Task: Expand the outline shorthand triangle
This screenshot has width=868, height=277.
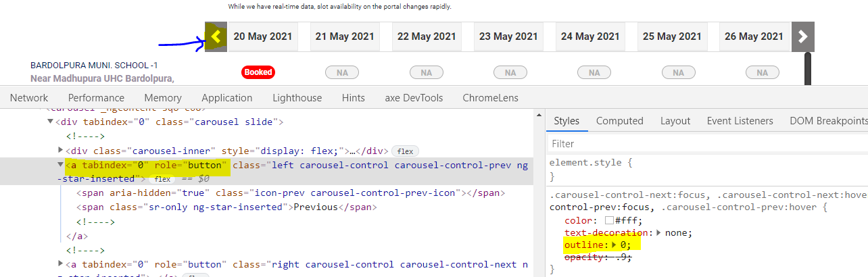Action: (x=614, y=245)
